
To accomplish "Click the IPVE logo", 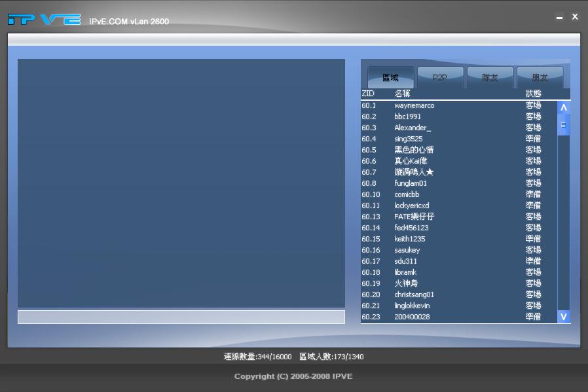I will click(45, 20).
